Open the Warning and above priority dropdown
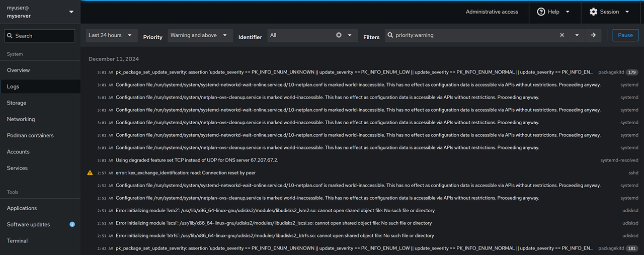 click(x=200, y=35)
